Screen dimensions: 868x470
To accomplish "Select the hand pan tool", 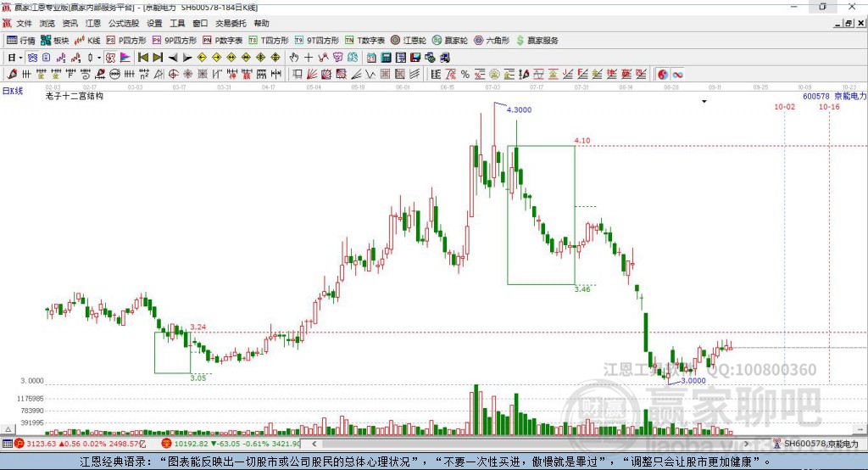I will point(294,58).
